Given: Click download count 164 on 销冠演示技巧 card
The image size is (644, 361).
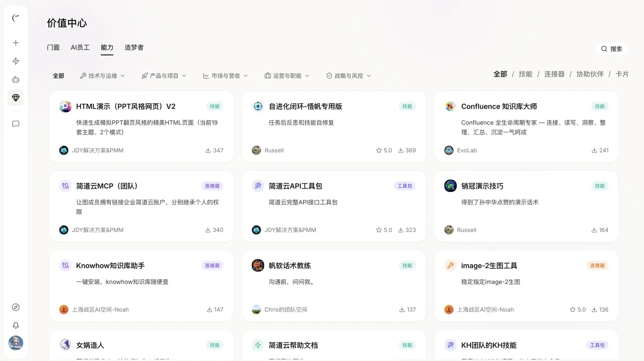Looking at the screenshot, I should (600, 230).
